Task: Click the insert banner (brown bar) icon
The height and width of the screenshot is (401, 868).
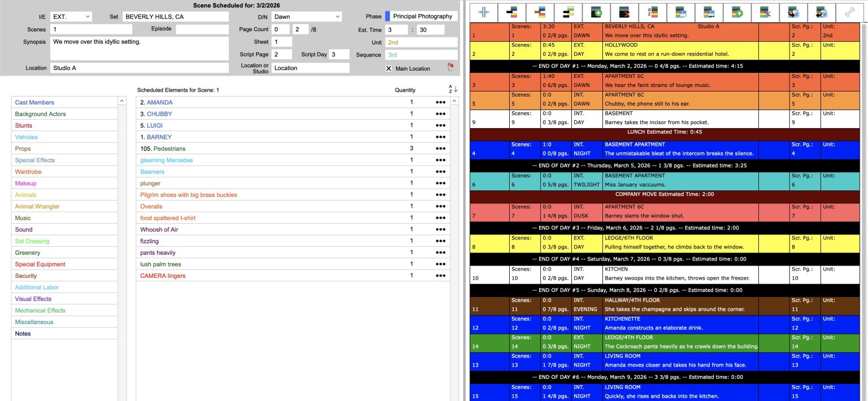Action: [540, 11]
